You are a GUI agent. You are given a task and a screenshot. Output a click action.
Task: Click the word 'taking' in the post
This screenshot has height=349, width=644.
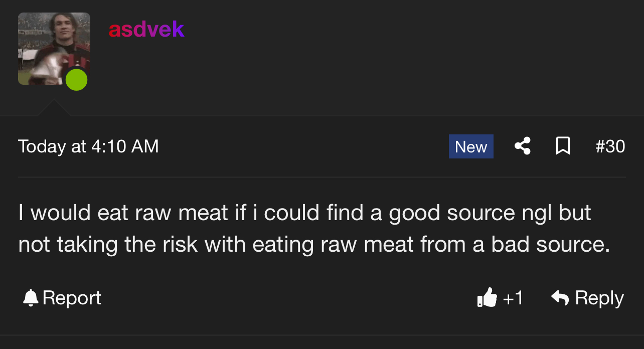coord(84,244)
